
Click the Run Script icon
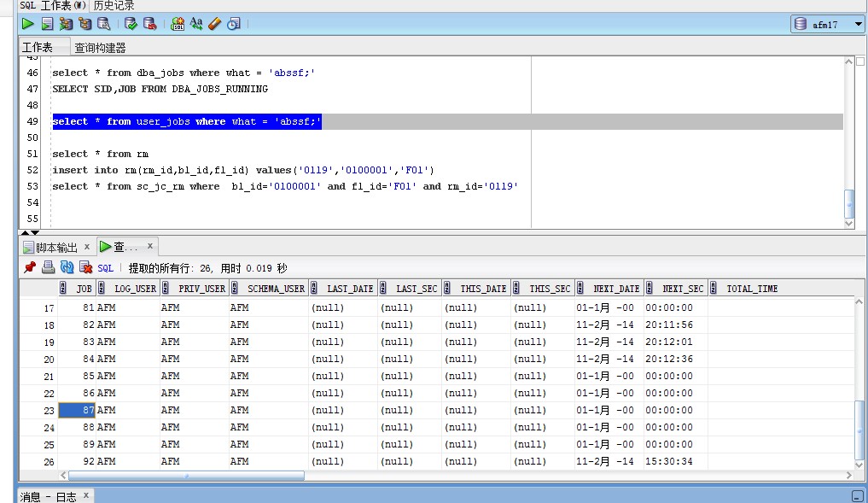tap(47, 24)
